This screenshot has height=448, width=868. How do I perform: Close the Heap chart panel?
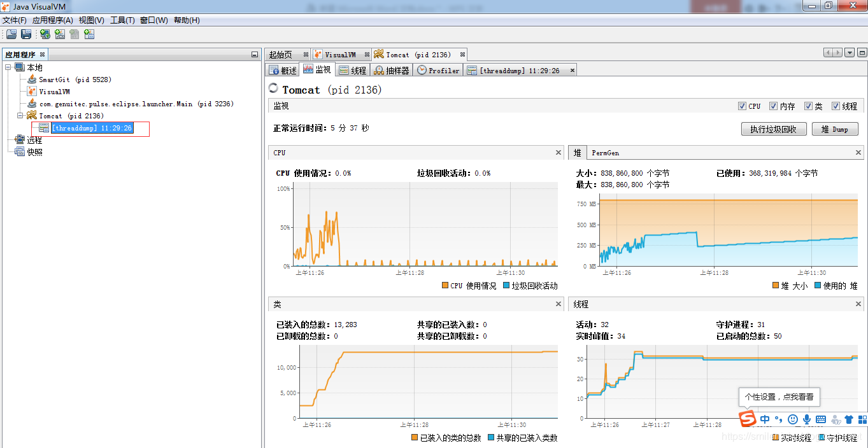[x=858, y=153]
